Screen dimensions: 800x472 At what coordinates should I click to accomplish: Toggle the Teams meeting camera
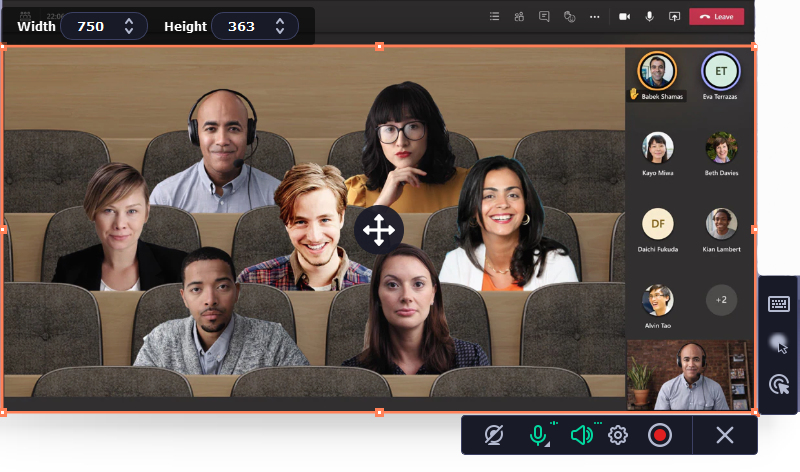pyautogui.click(x=624, y=16)
